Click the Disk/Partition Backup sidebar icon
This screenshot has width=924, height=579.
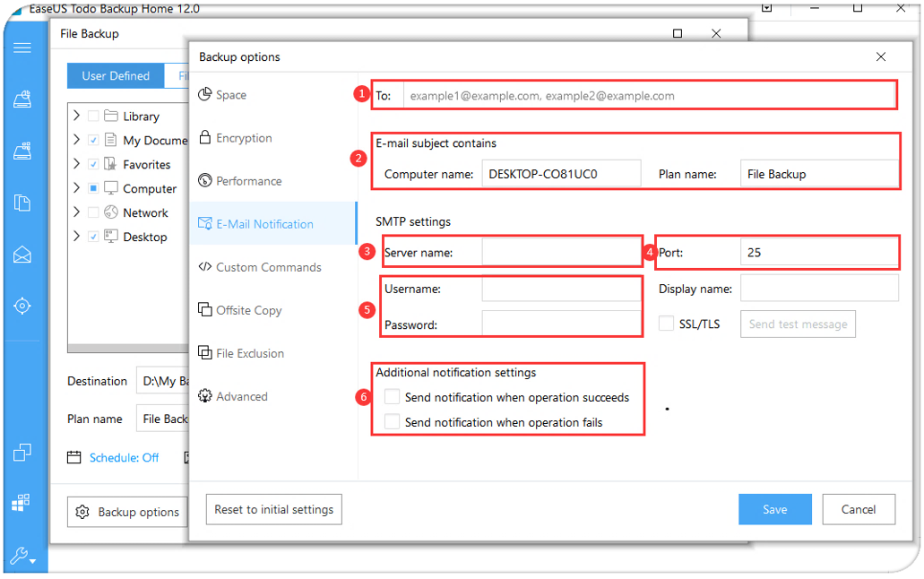(x=22, y=99)
